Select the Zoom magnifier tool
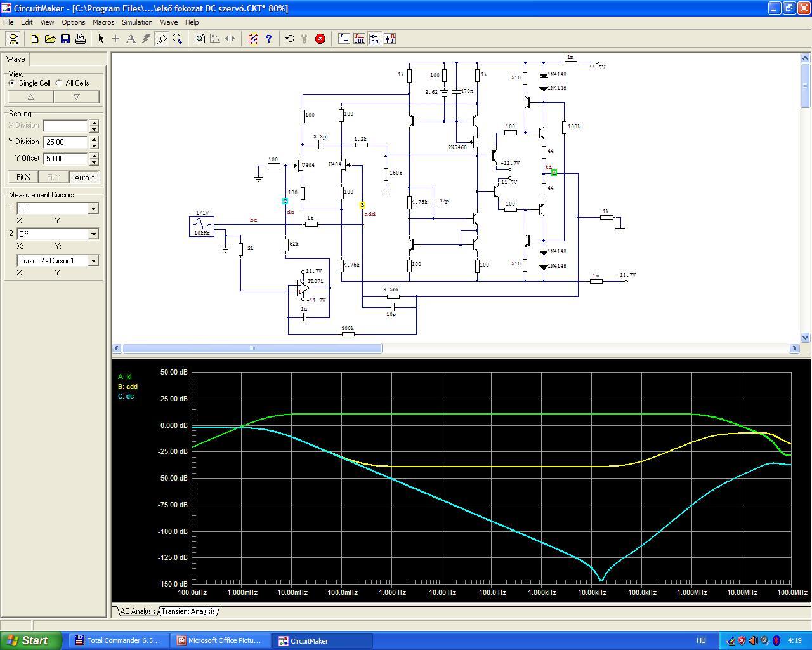The height and width of the screenshot is (650, 812). click(178, 39)
